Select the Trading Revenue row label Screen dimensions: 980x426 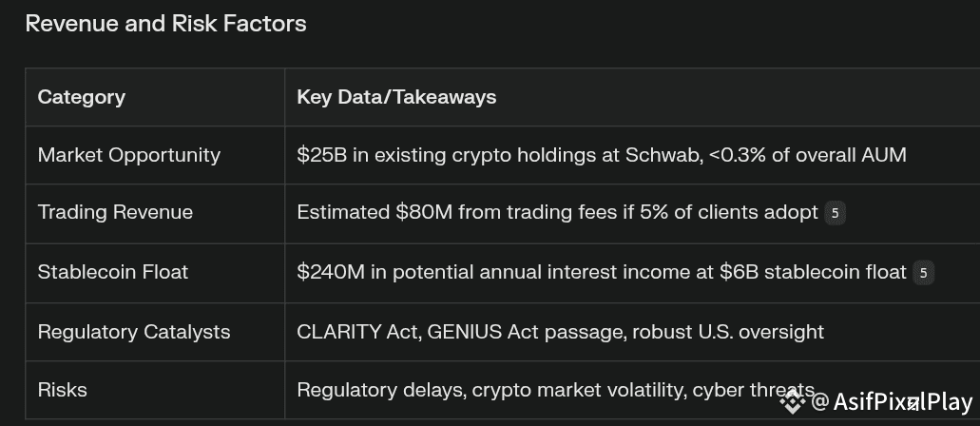(x=115, y=212)
